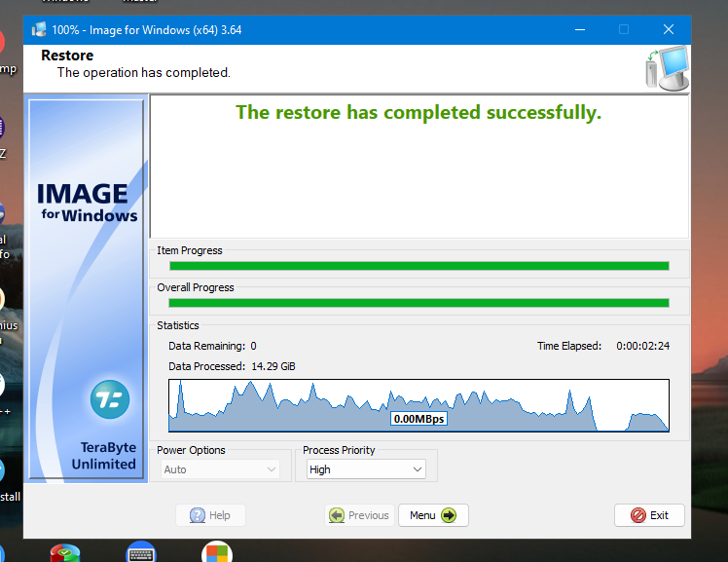Screen dimensions: 728x562
Task: Click the 0.00MBps speed label
Action: click(419, 419)
